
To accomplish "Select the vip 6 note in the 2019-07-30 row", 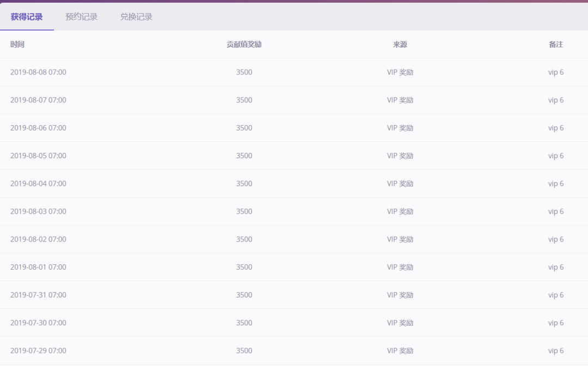I will click(556, 322).
